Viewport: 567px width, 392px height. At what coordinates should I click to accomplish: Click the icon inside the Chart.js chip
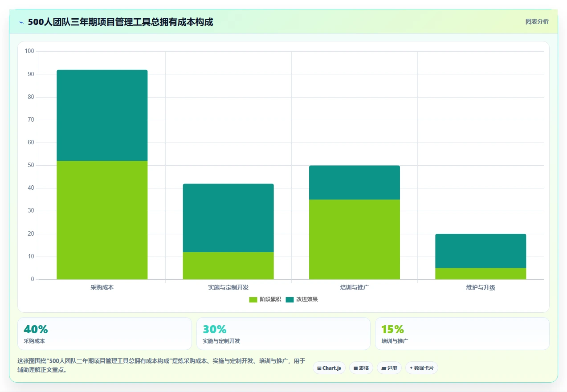[319, 368]
